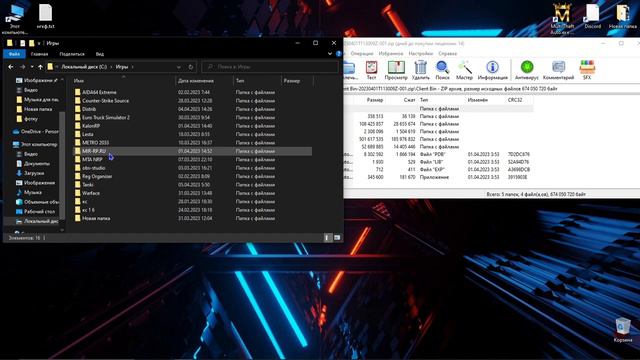This screenshot has height=360, width=640.
Task: Open the .txt file on desktop
Action: pos(45,16)
